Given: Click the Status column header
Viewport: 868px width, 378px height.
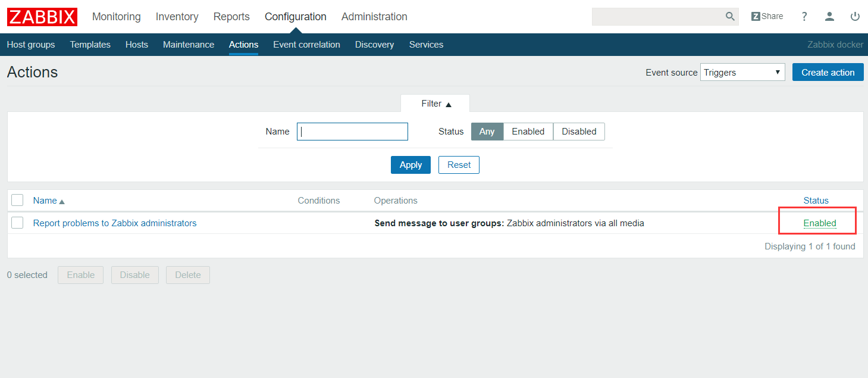Looking at the screenshot, I should [x=816, y=201].
